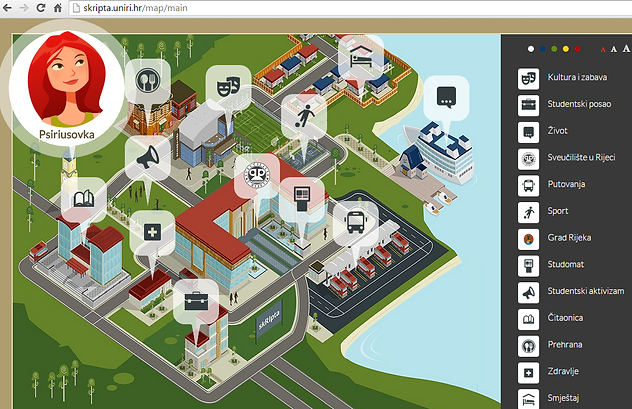This screenshot has height=409, width=632.
Task: Click the Grad Rijeka crest icon
Action: coord(528,239)
